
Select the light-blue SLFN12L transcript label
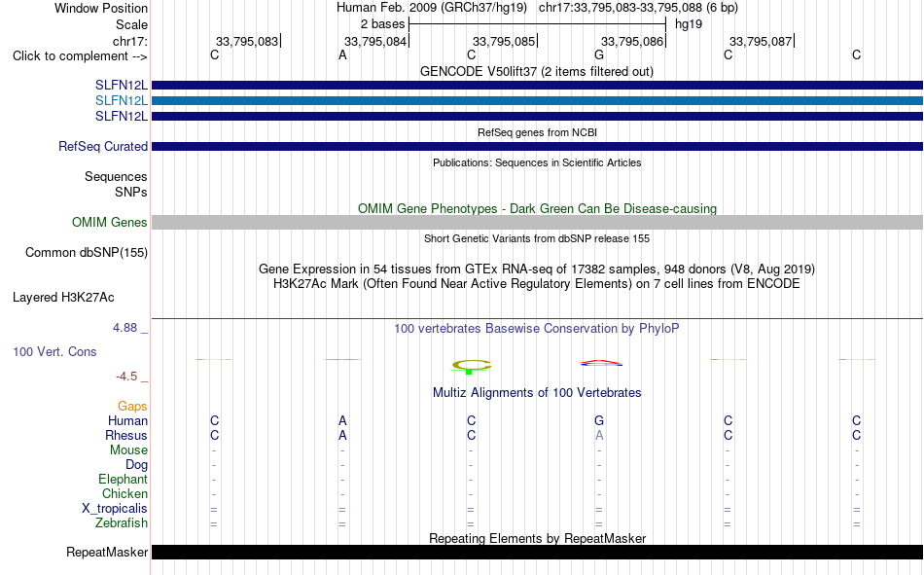click(122, 101)
